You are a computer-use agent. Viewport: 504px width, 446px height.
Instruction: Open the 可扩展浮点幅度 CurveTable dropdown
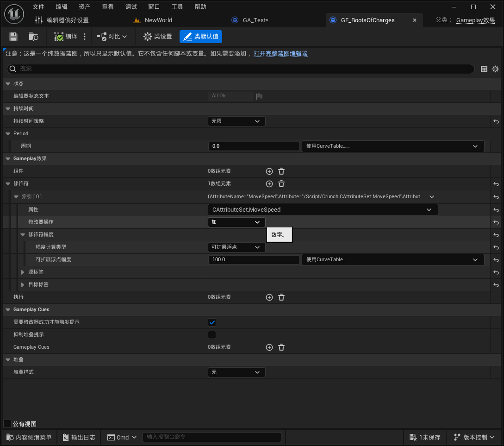[393, 260]
